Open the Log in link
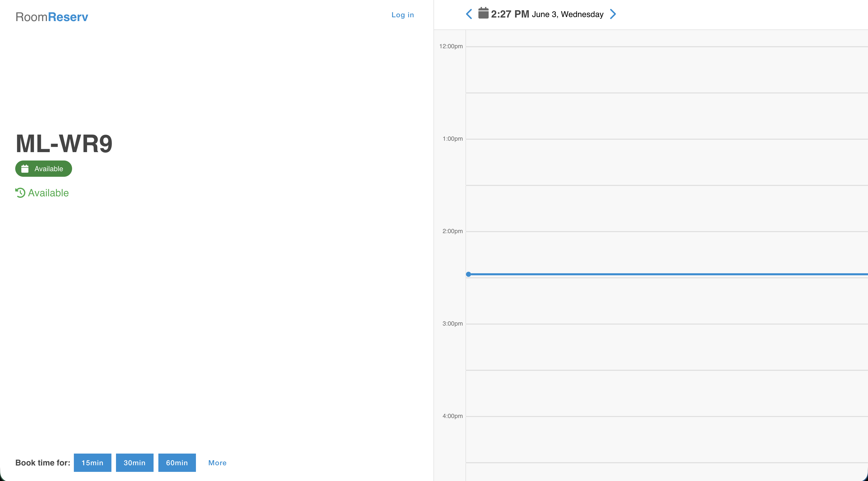The image size is (868, 481). 403,15
